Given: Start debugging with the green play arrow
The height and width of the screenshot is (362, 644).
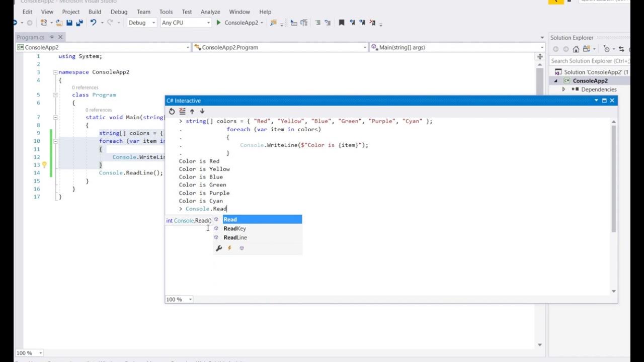Looking at the screenshot, I should (219, 23).
